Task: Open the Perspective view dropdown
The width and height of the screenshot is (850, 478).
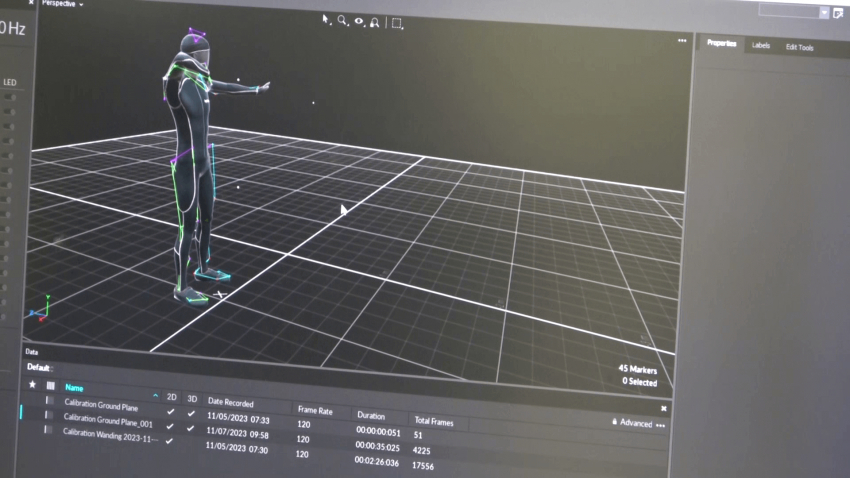Action: click(x=62, y=4)
